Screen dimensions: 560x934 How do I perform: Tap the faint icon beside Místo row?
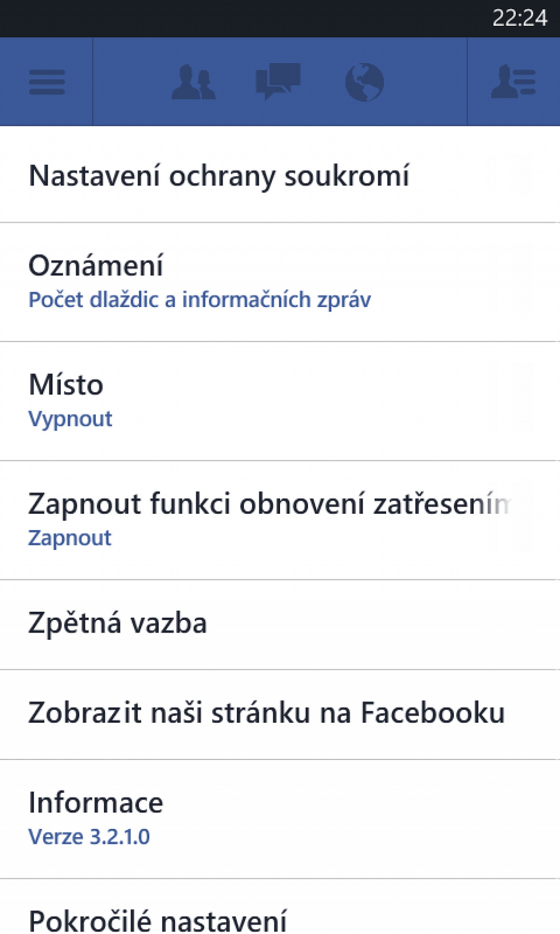[512, 397]
